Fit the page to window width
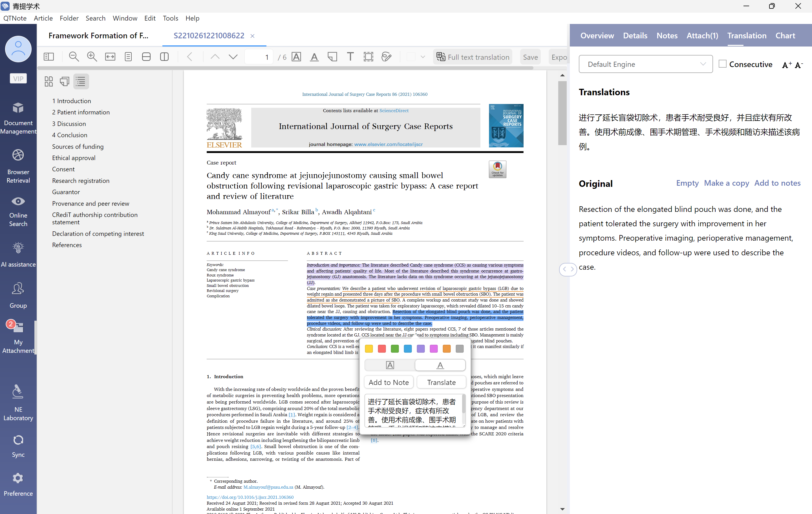Screen dimensions: 812x514 point(110,57)
